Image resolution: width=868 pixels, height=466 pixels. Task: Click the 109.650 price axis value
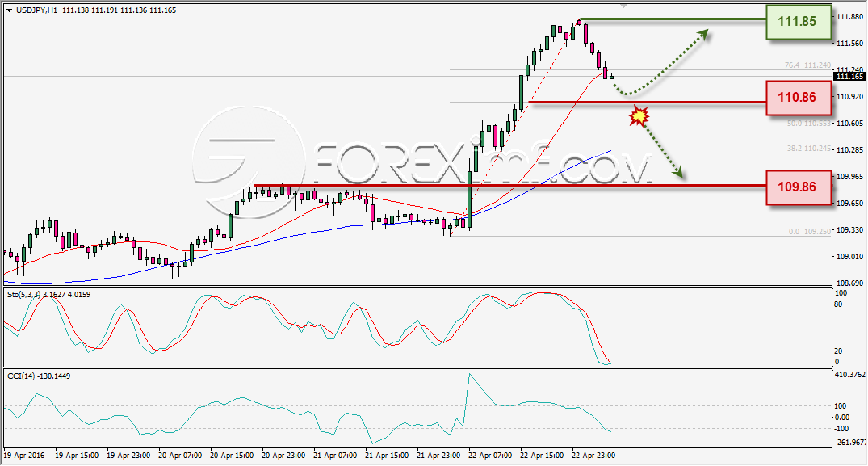pyautogui.click(x=849, y=203)
